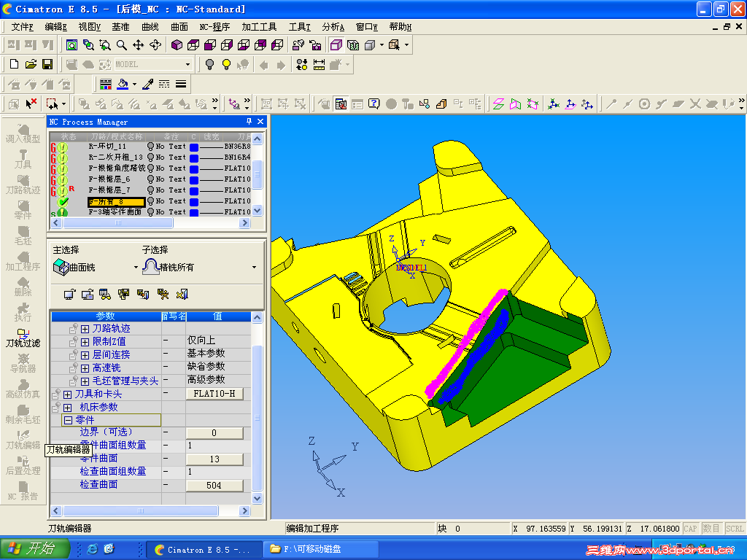Expand the 限制Z值 parameter group
Viewport: 747px width, 560px height.
tap(85, 342)
